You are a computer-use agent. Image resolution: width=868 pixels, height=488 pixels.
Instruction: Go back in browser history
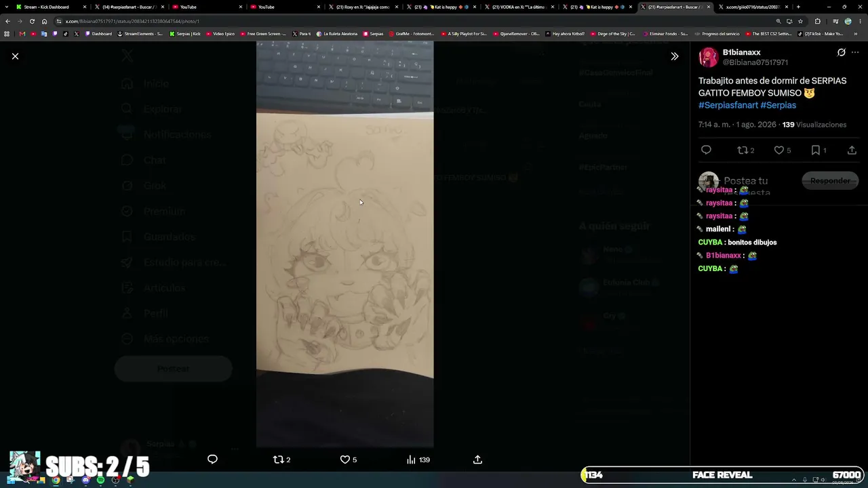pos(7,21)
